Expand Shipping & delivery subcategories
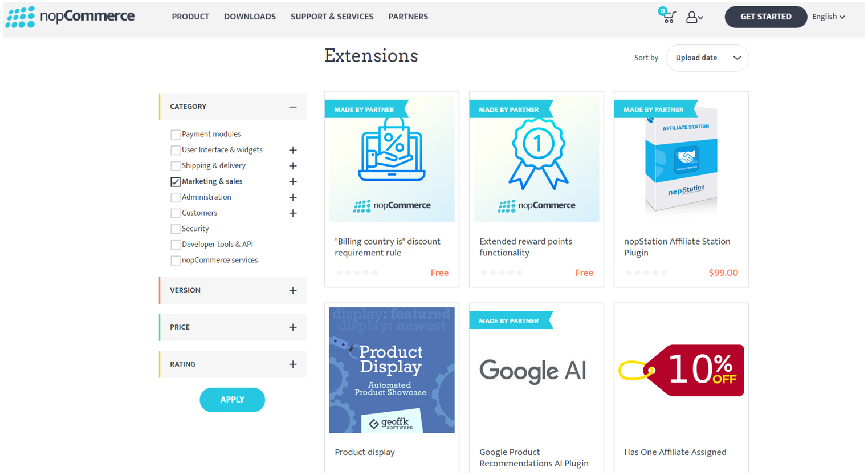The image size is (868, 475). pos(293,166)
